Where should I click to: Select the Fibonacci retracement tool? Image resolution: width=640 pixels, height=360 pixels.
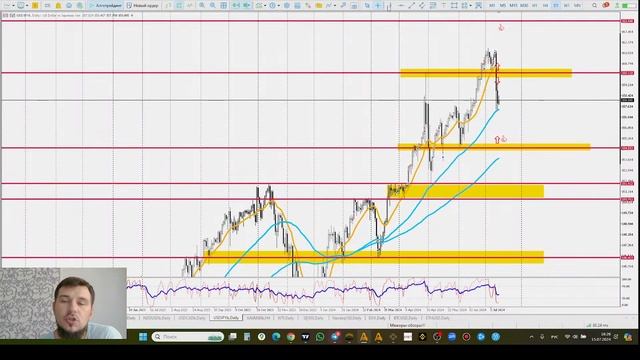433,6
